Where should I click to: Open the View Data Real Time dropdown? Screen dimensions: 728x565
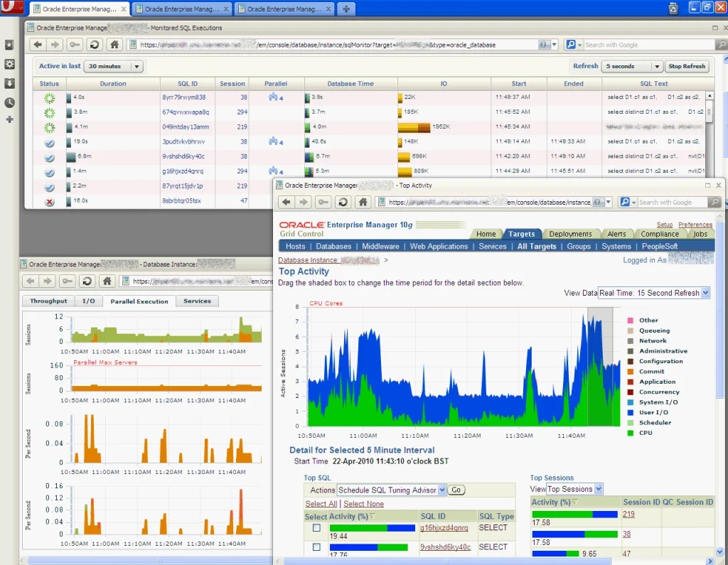pyautogui.click(x=705, y=293)
